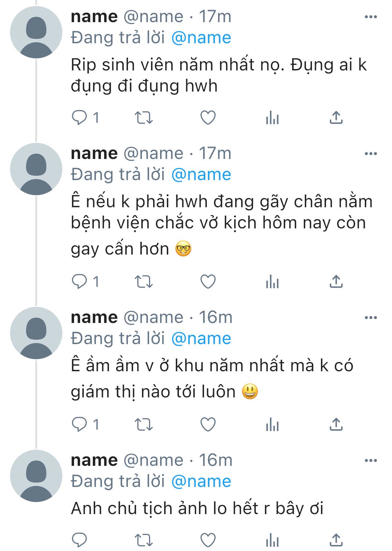Like the 'gãy chân nằm bệnh viện' tweet
392x551 pixels.
(208, 282)
